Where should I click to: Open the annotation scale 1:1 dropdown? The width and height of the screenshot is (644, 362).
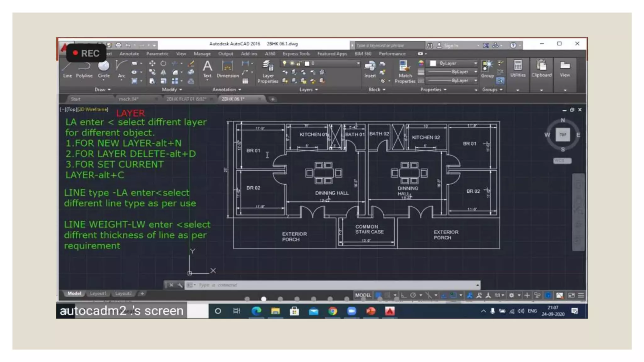[x=499, y=295]
